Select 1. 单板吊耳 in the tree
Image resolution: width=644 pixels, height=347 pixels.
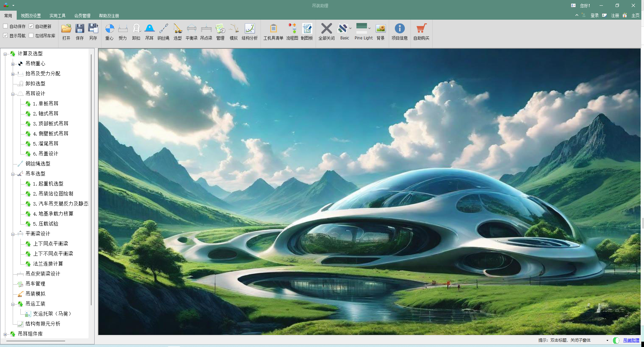(45, 104)
